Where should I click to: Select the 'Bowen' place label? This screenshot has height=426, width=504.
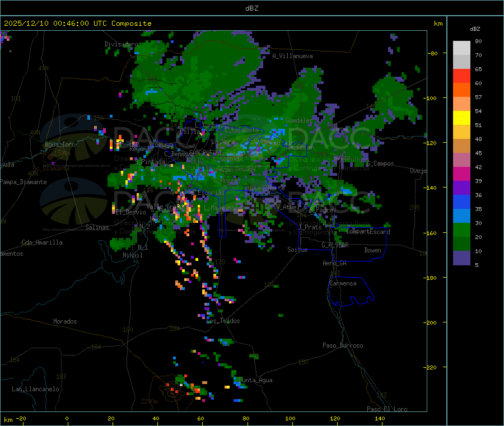point(372,250)
